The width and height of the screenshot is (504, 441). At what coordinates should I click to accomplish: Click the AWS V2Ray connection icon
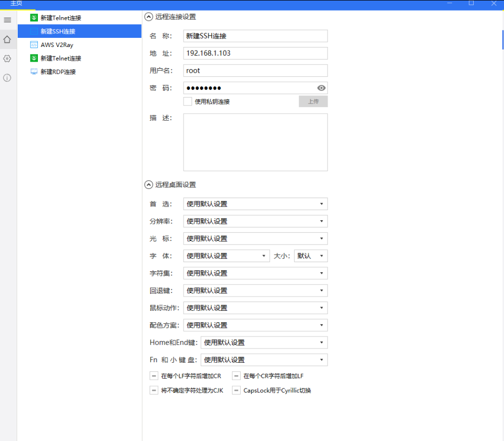click(x=33, y=44)
